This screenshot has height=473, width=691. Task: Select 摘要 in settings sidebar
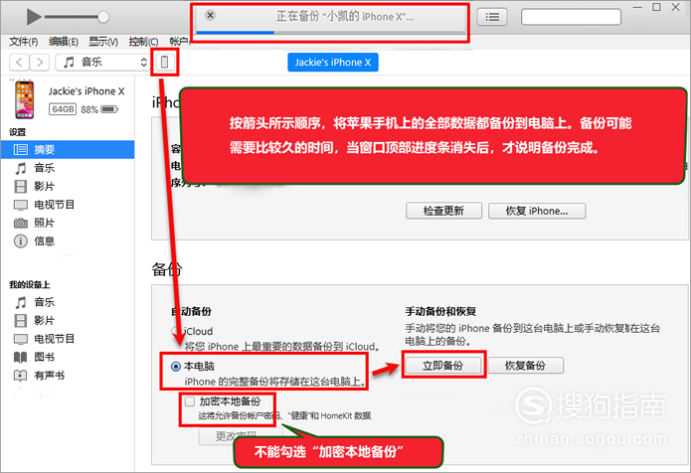[x=67, y=149]
